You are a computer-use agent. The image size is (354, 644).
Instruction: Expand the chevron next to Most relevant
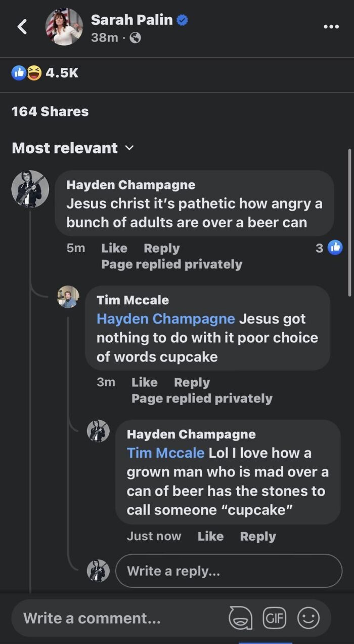pyautogui.click(x=128, y=148)
